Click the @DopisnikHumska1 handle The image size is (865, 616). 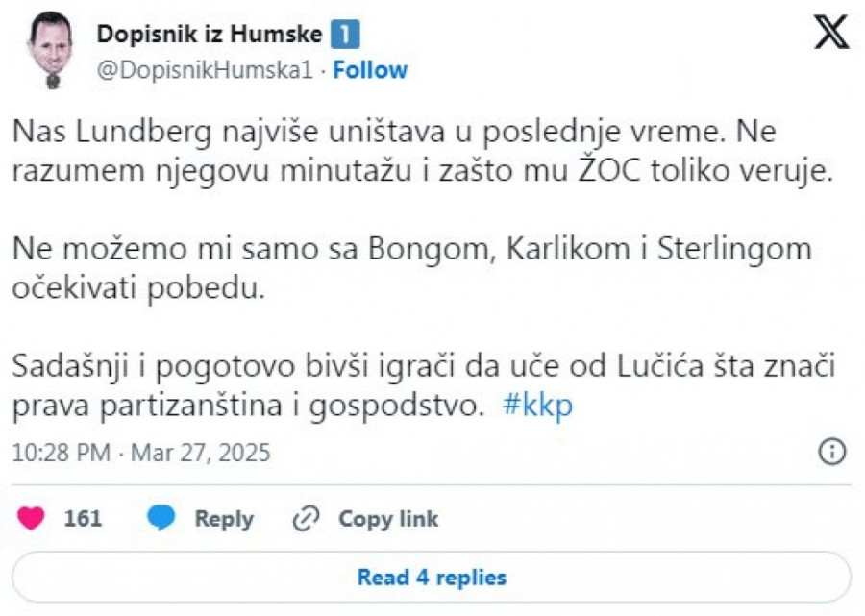[206, 70]
